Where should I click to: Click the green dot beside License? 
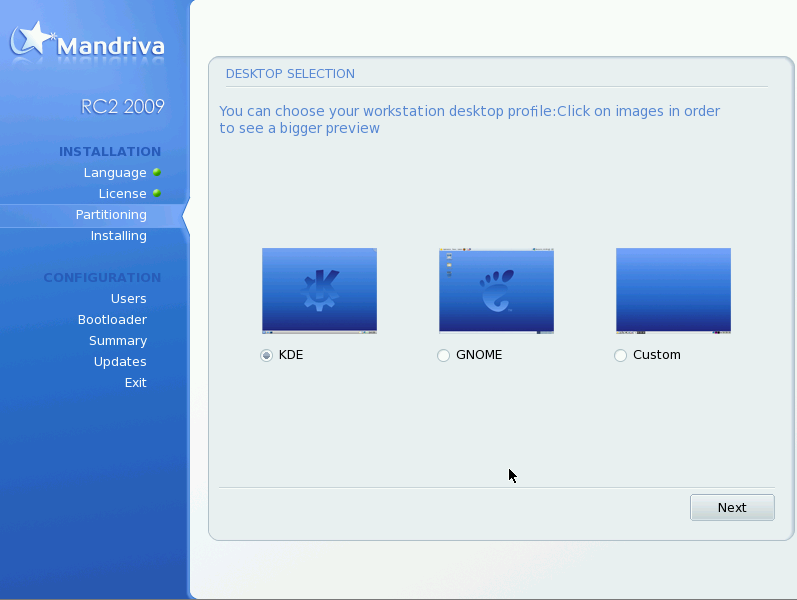[157, 193]
